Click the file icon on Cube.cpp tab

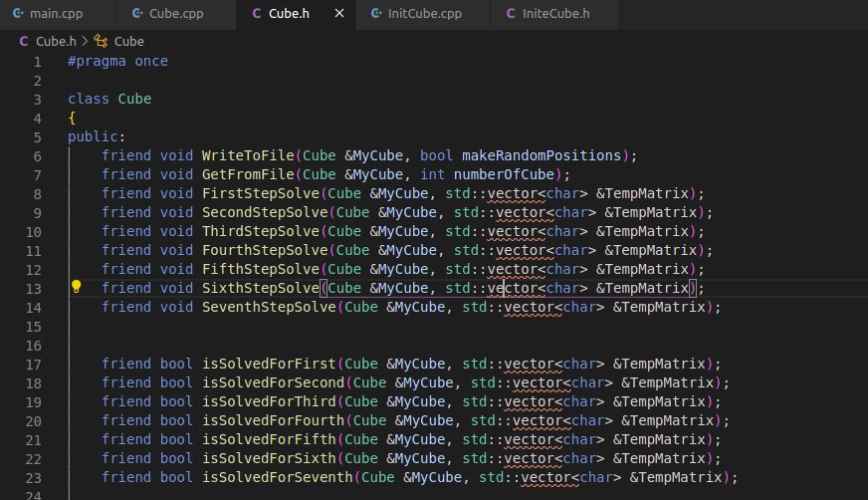[133, 14]
